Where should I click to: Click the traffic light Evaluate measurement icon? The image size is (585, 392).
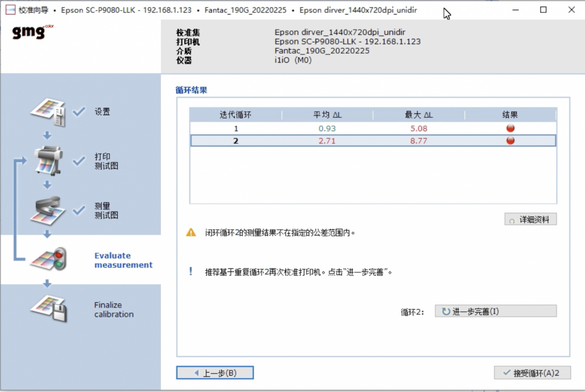click(49, 259)
